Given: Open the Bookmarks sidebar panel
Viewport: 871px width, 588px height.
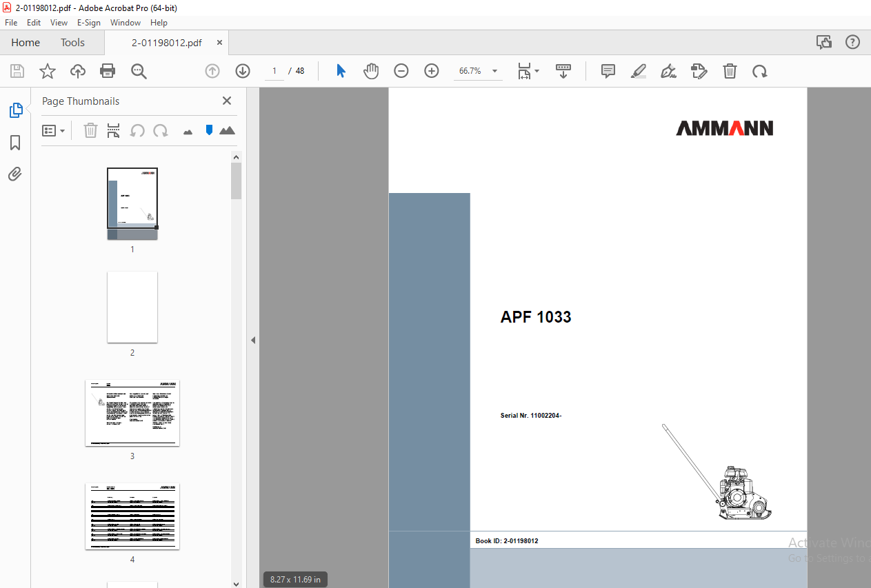Looking at the screenshot, I should (15, 143).
